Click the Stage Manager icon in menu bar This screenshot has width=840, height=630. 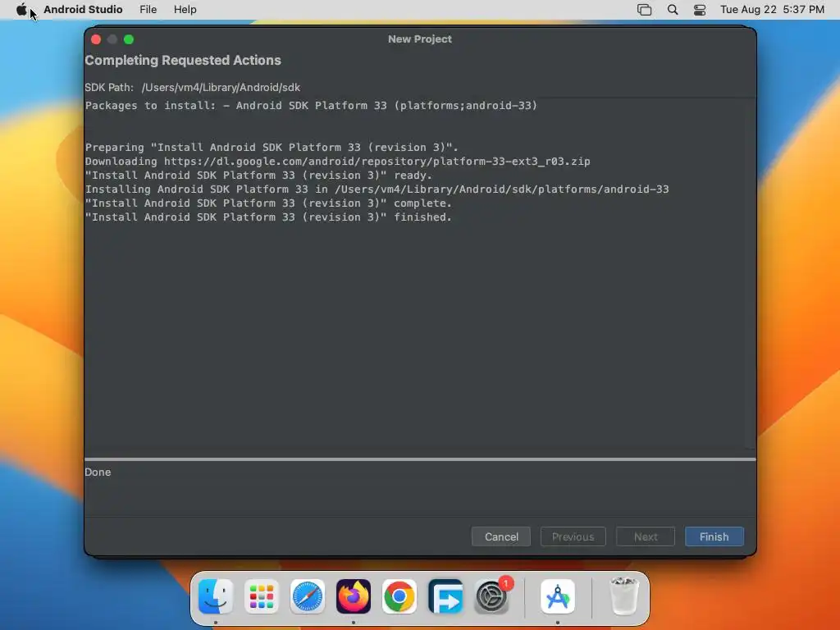point(644,10)
